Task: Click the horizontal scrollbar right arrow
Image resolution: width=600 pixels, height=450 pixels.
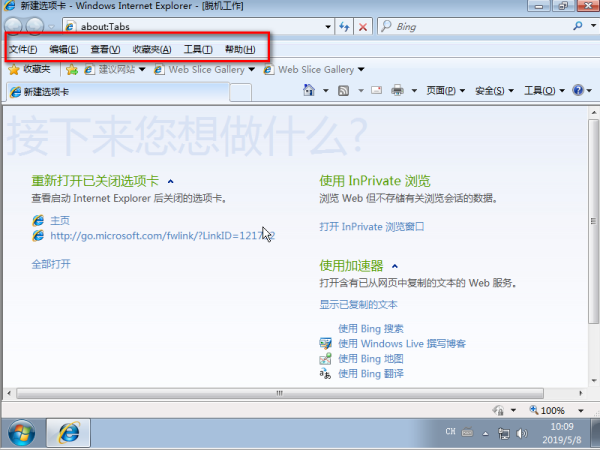Action: tap(581, 393)
